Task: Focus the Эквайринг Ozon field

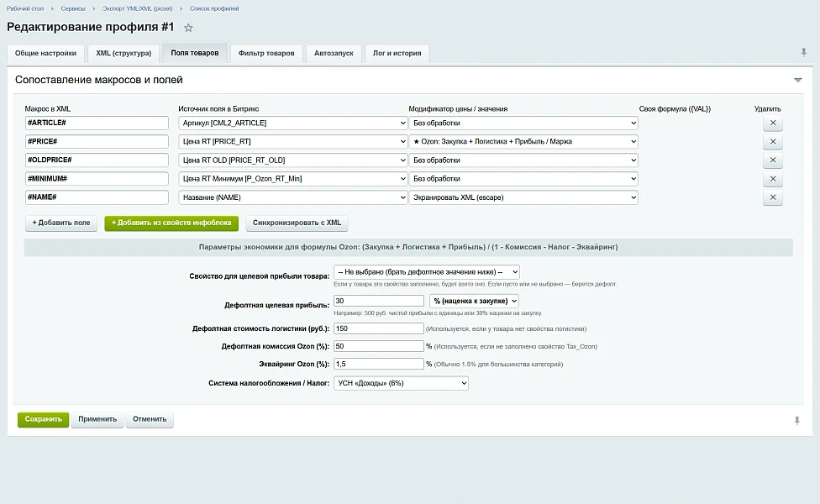Action: [379, 364]
